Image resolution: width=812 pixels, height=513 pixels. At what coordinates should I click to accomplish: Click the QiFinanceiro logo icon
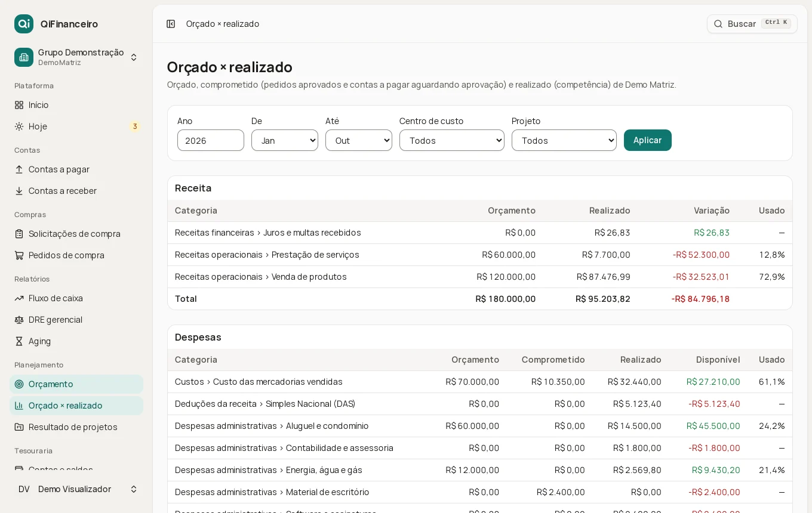(24, 24)
